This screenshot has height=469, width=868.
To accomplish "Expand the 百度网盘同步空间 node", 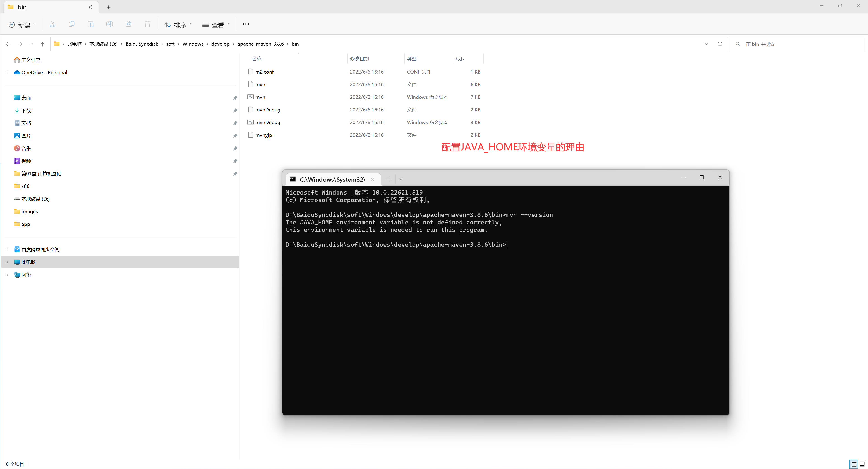I will [x=7, y=249].
